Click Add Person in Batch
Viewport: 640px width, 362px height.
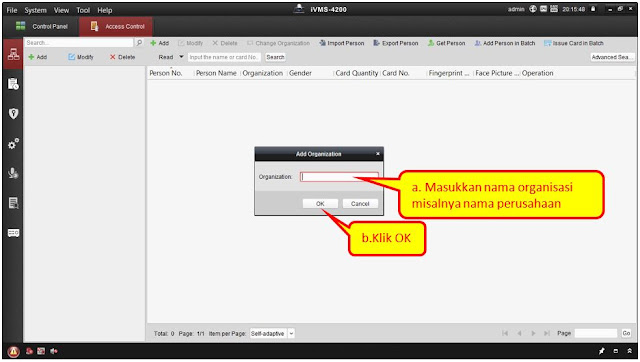tap(505, 43)
